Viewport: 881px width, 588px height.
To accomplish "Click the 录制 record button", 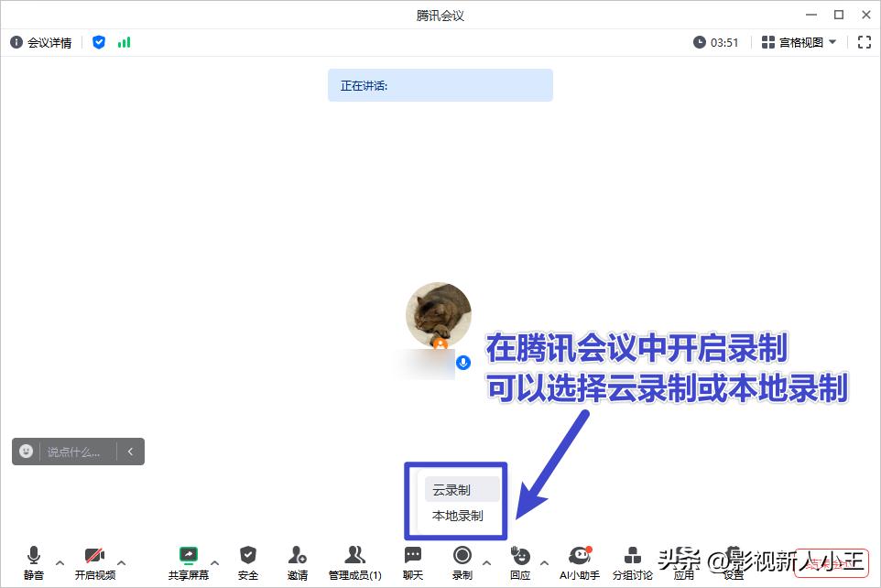I will [462, 562].
